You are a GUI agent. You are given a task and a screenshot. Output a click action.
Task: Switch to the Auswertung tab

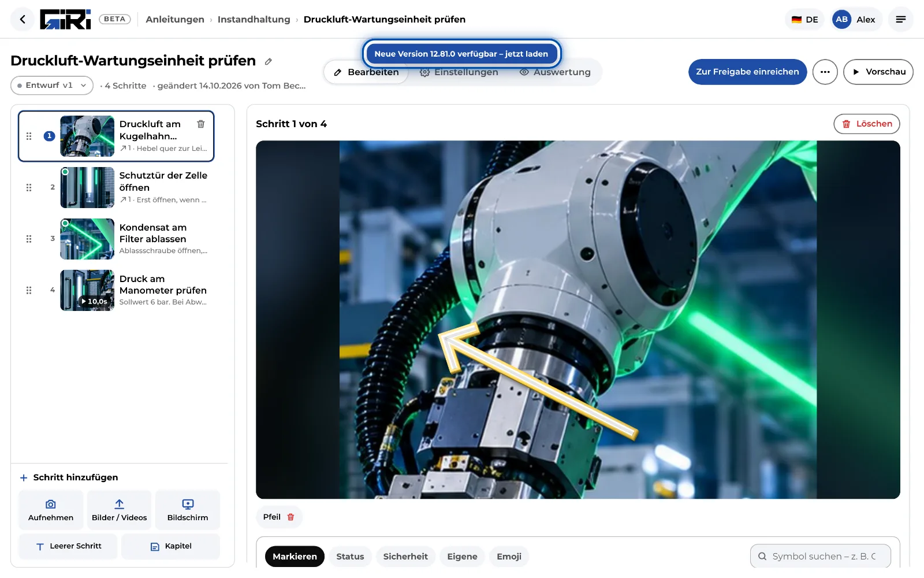pos(555,72)
